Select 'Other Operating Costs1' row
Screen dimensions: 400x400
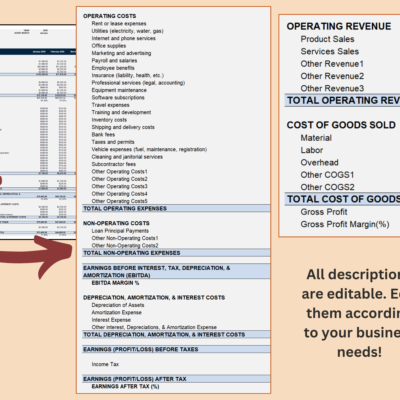(x=119, y=171)
